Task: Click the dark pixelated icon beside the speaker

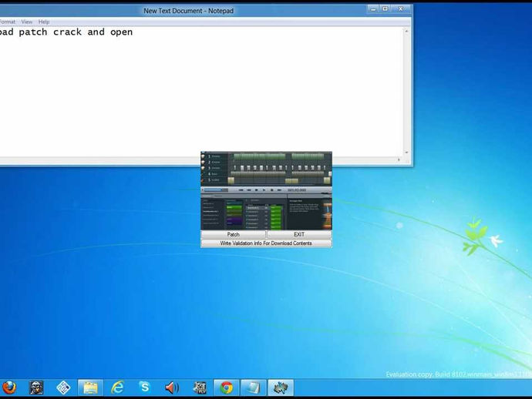Action: 200,387
